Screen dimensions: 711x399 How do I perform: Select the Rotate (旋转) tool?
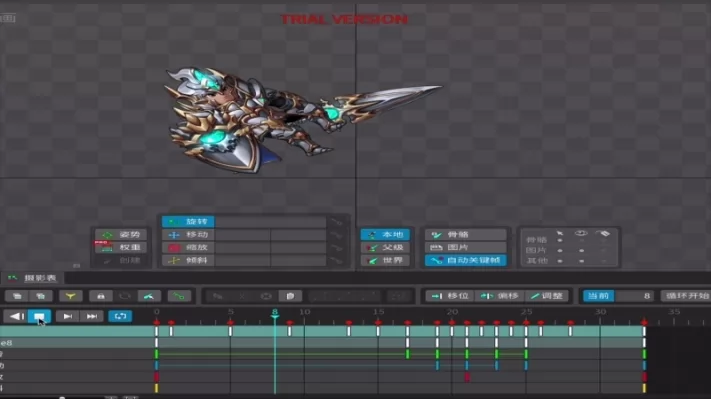coord(188,222)
